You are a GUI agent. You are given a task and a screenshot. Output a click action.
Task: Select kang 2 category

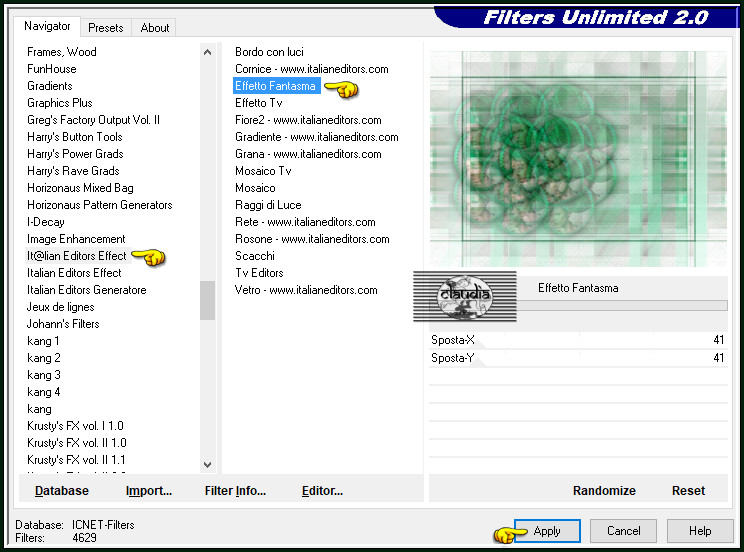[44, 358]
